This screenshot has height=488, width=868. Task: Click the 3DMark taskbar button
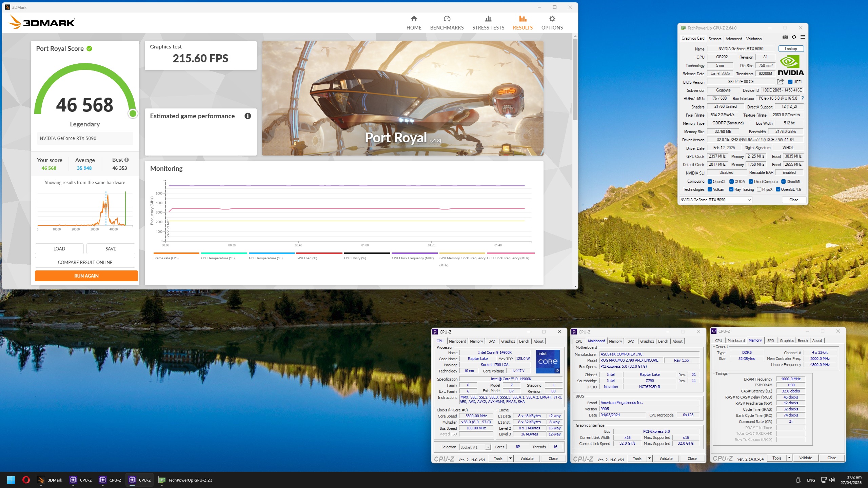coord(50,480)
